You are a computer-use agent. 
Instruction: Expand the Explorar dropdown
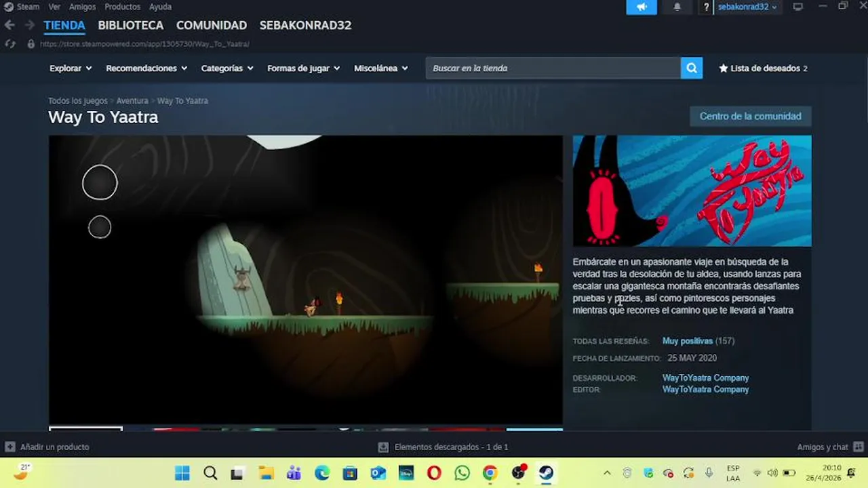(x=71, y=68)
